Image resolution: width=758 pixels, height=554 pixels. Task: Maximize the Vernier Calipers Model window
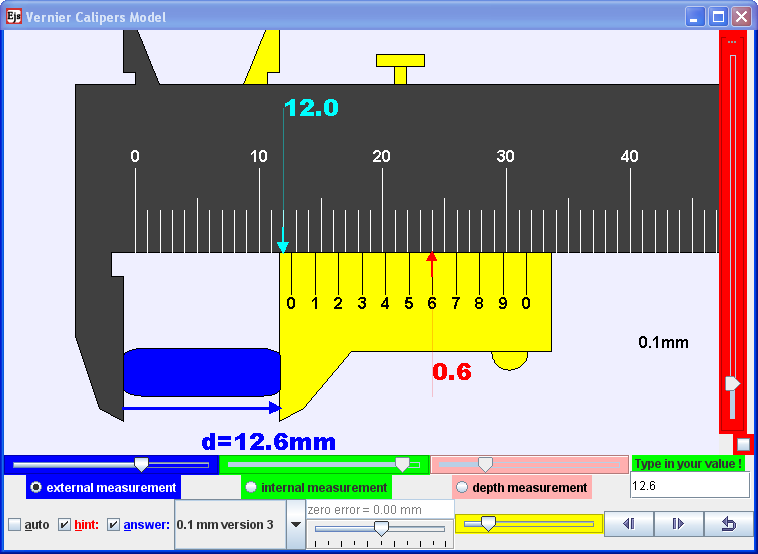pyautogui.click(x=718, y=17)
